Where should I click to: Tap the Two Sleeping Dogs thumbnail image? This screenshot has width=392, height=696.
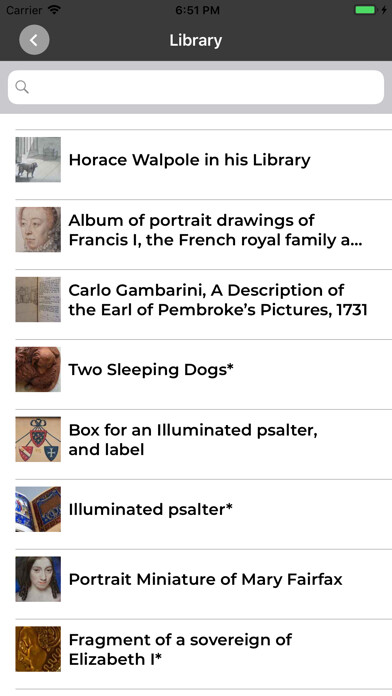coord(38,369)
